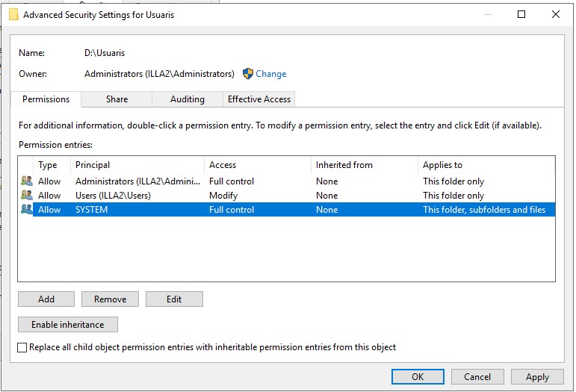
Task: Edit the selected permission entry
Action: click(x=174, y=299)
